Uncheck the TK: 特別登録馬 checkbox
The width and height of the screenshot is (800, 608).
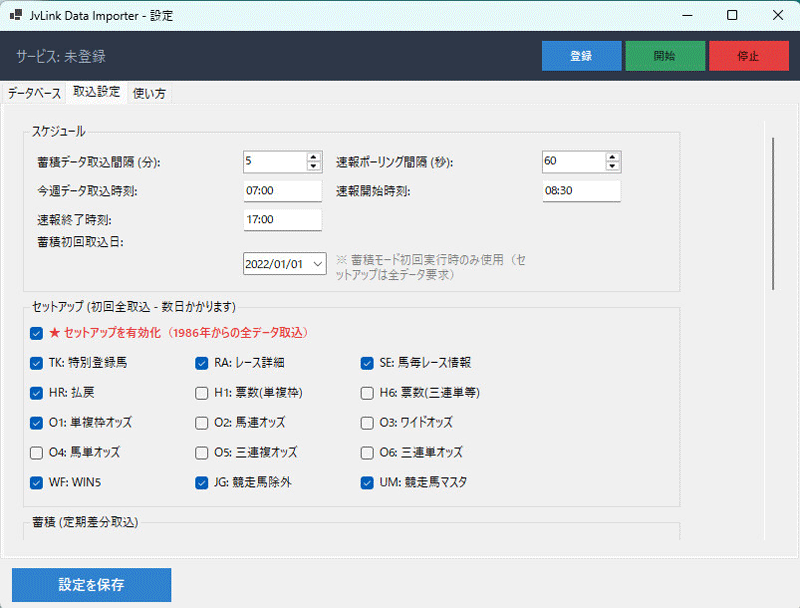(x=37, y=363)
